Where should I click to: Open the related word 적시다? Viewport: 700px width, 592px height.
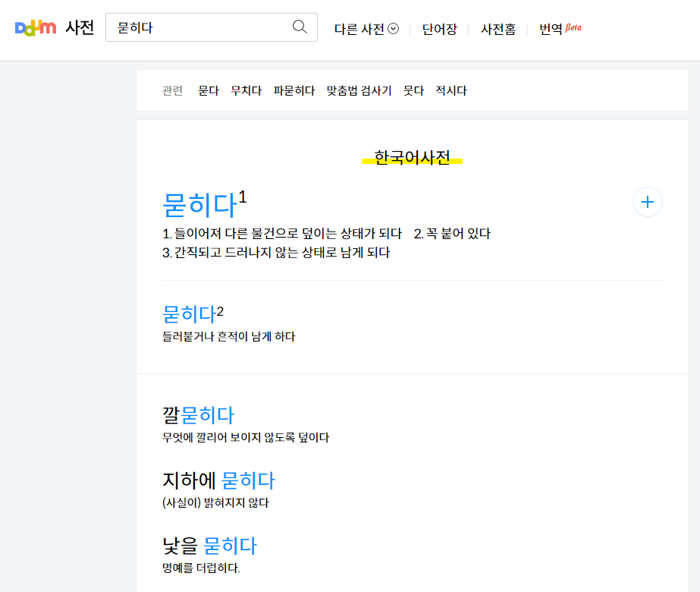click(451, 90)
